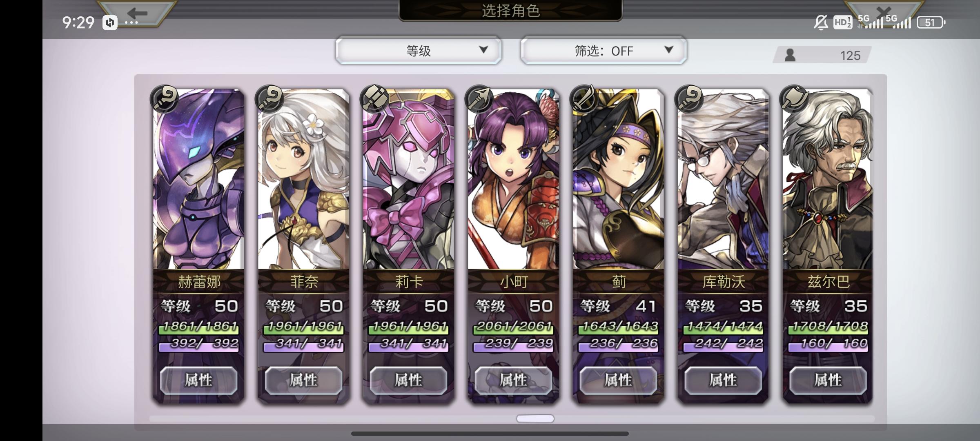980x441 pixels.
Task: Tap the battery indicator in status bar
Action: (931, 22)
